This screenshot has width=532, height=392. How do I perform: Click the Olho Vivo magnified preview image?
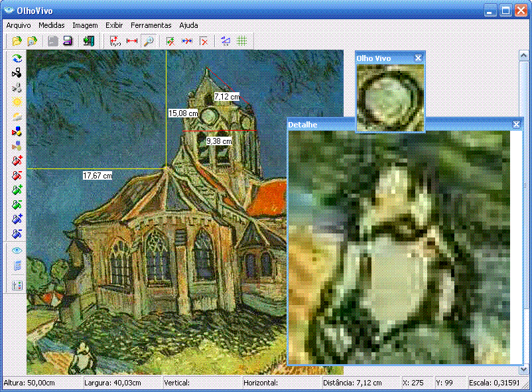click(390, 98)
